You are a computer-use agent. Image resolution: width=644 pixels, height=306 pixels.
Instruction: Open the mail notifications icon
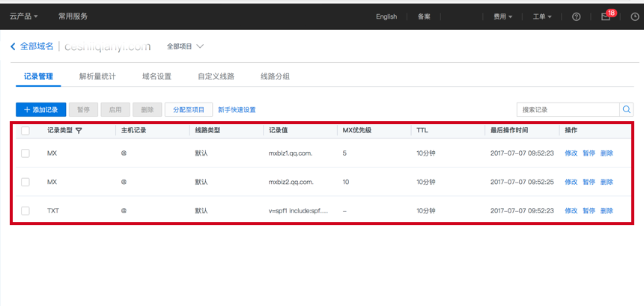tap(606, 16)
